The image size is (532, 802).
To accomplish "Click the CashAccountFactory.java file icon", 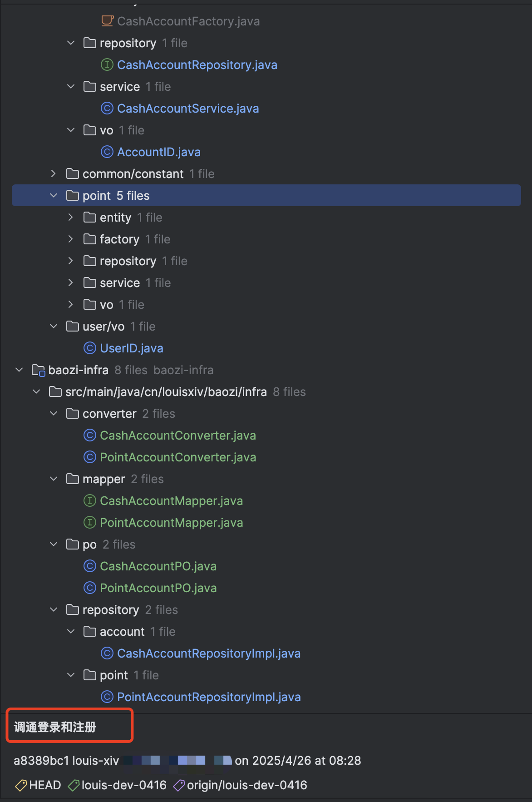I will click(x=107, y=21).
